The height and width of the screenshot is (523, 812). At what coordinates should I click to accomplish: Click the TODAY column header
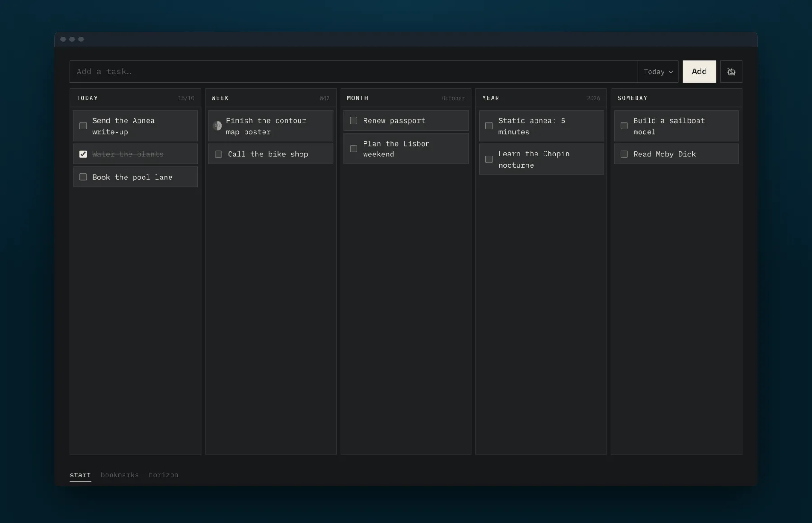pos(87,98)
